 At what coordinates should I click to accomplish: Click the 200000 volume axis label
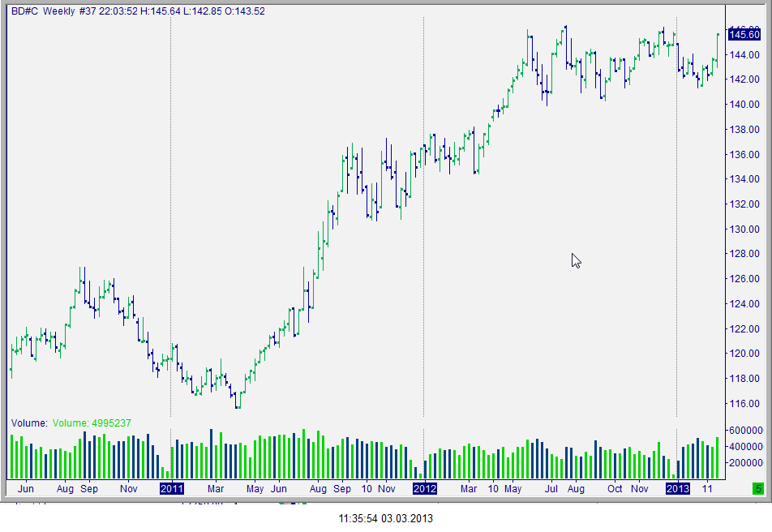[746, 463]
